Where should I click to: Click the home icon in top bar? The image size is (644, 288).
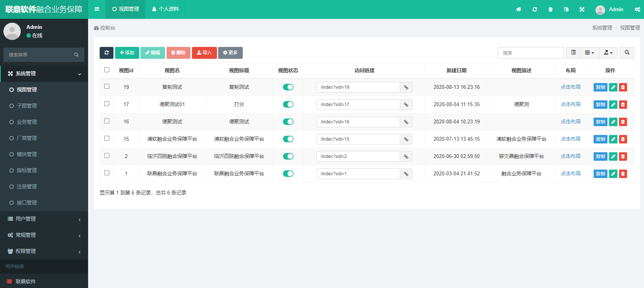tap(519, 9)
